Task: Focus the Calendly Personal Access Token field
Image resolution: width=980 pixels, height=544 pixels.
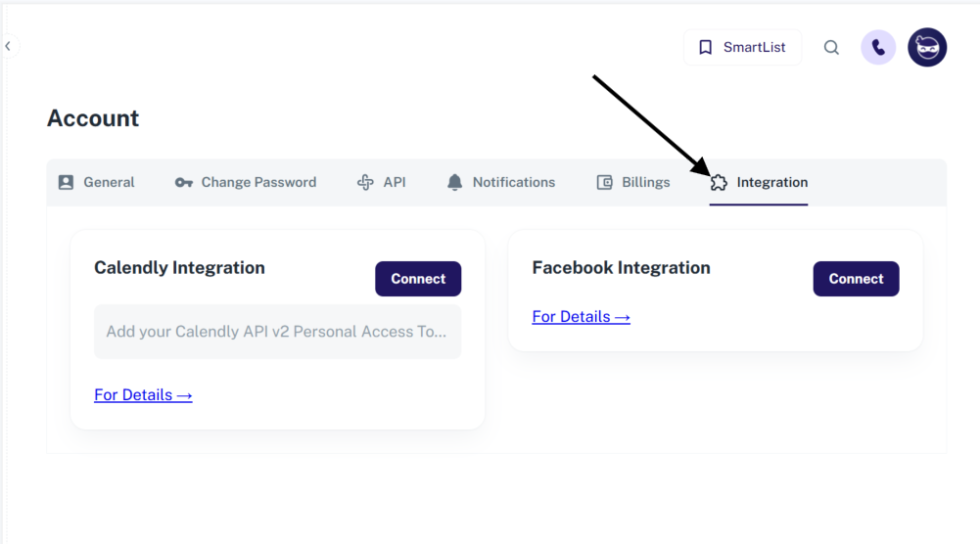Action: tap(277, 332)
